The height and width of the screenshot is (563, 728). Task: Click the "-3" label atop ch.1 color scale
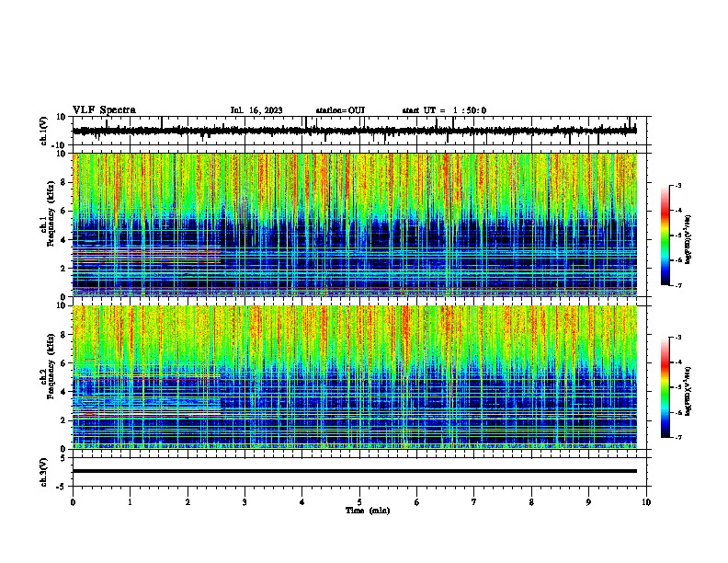tap(677, 185)
